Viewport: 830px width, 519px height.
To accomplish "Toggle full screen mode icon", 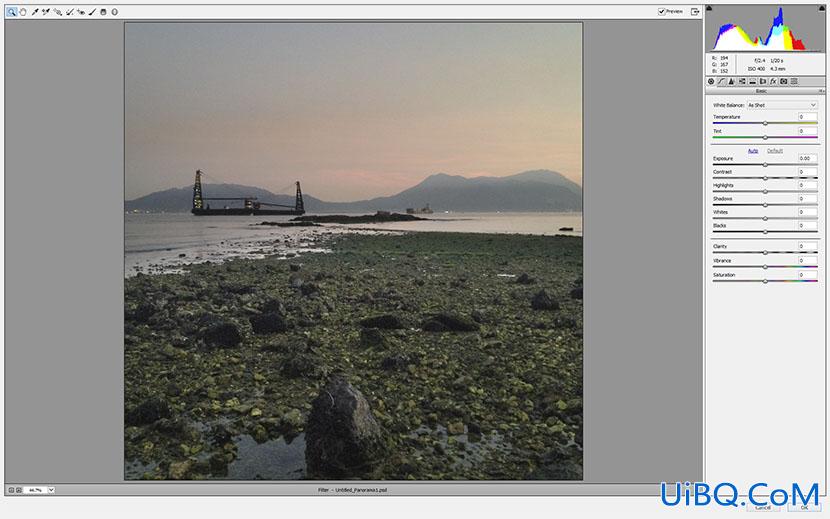I will click(695, 12).
